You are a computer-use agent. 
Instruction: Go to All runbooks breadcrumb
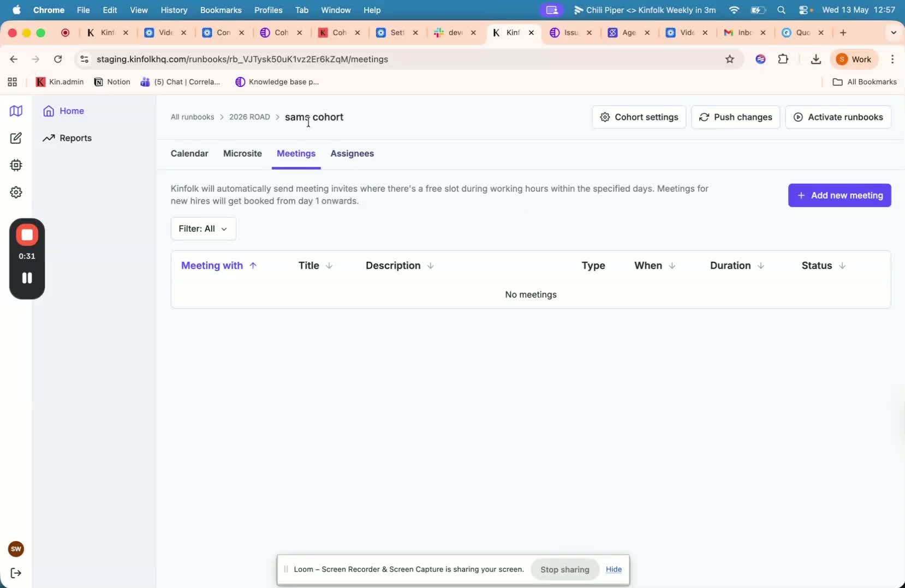tap(192, 117)
